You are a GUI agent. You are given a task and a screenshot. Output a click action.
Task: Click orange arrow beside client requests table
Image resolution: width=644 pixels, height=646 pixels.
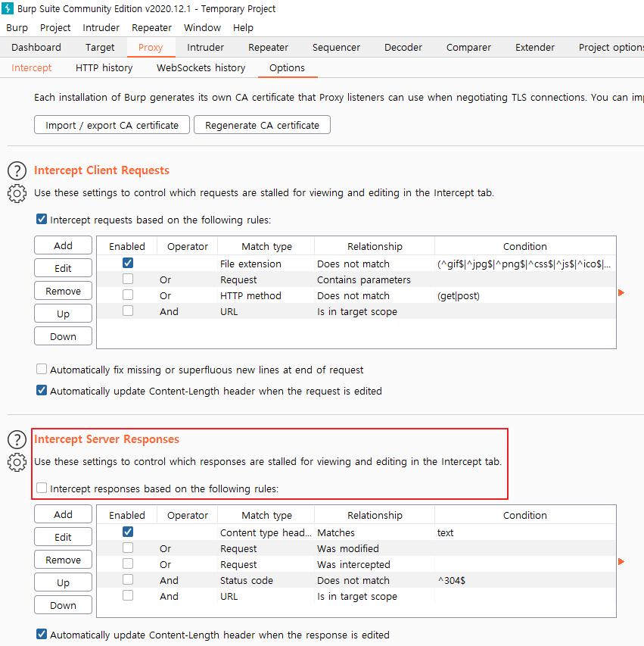[x=621, y=292]
